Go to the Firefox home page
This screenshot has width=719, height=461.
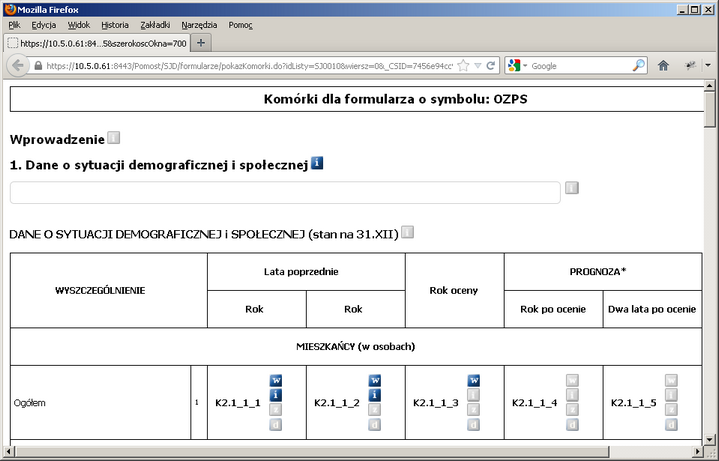(662, 66)
